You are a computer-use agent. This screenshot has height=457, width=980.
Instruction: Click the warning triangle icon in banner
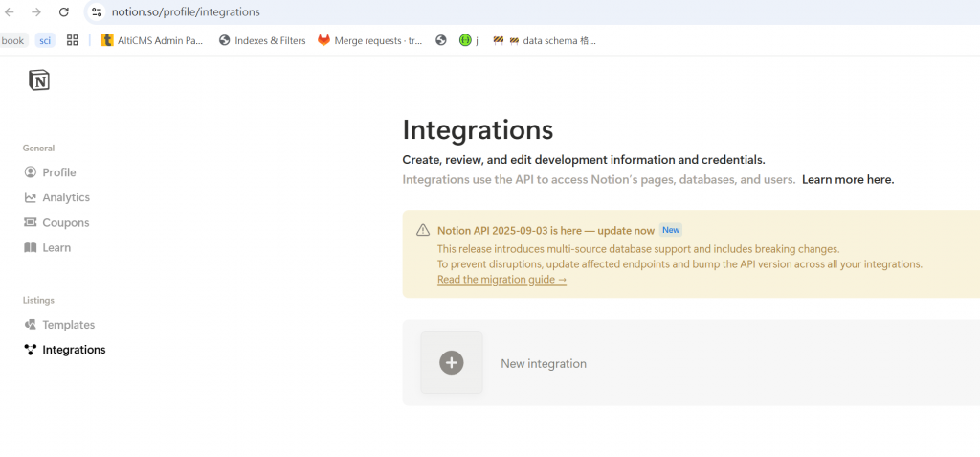pos(423,230)
